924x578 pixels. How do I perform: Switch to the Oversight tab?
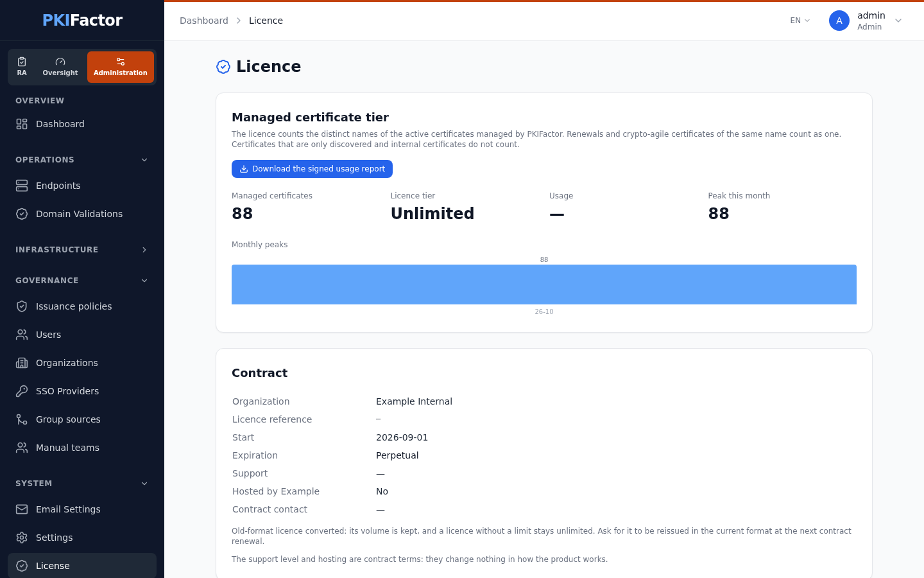[x=60, y=67]
